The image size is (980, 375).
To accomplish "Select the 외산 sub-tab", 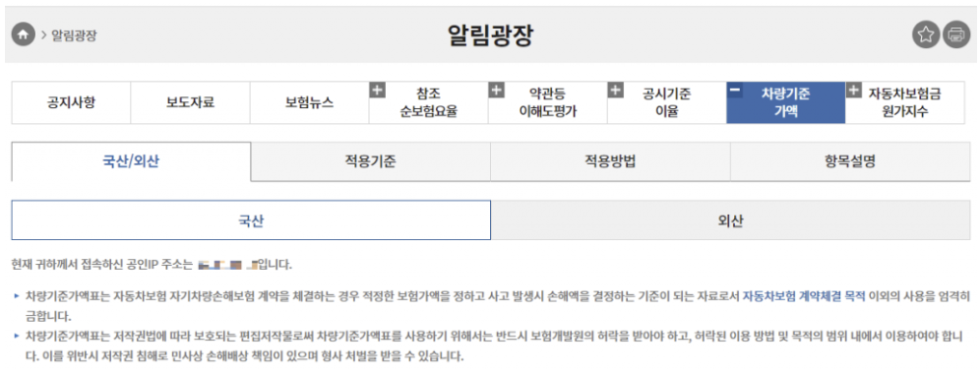I will [x=730, y=220].
